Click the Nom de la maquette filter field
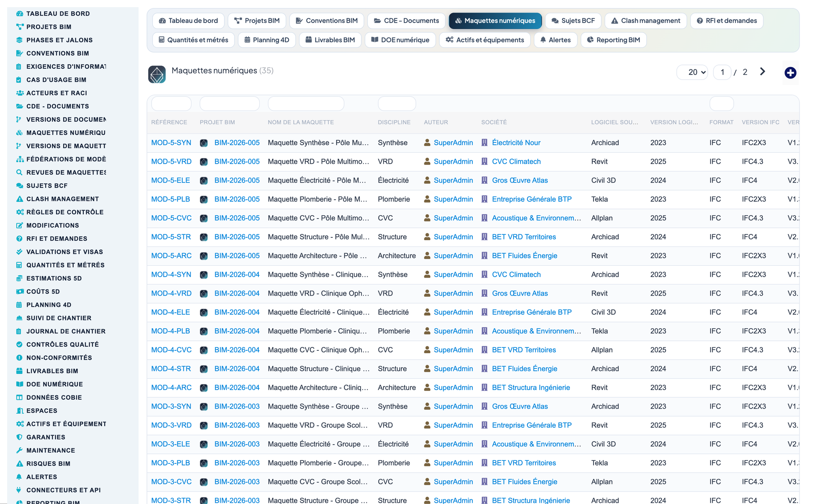 pos(306,103)
